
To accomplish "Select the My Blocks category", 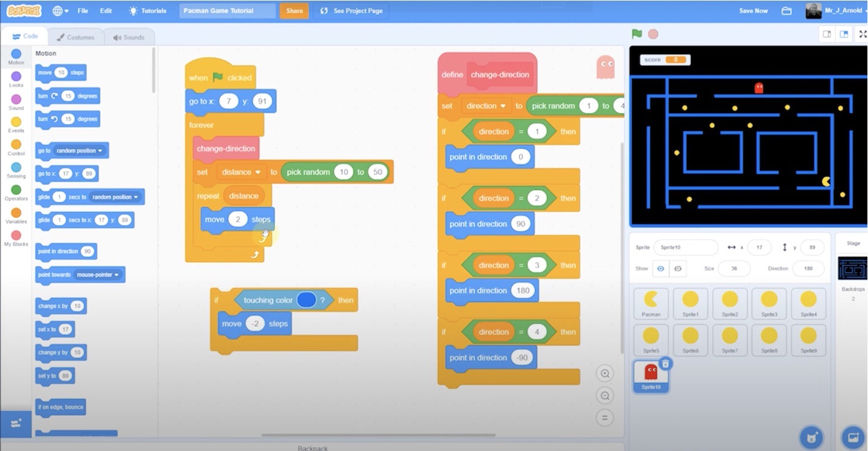I will 16,239.
